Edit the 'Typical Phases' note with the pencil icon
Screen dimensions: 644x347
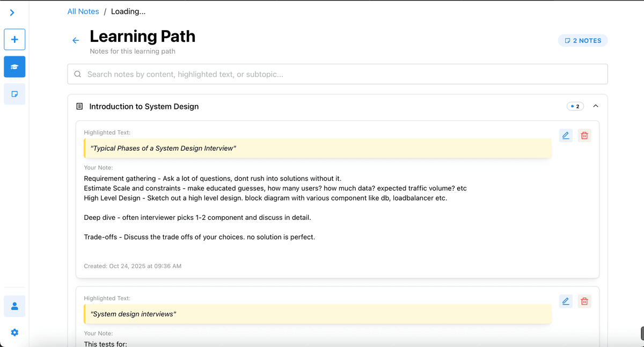coord(565,135)
